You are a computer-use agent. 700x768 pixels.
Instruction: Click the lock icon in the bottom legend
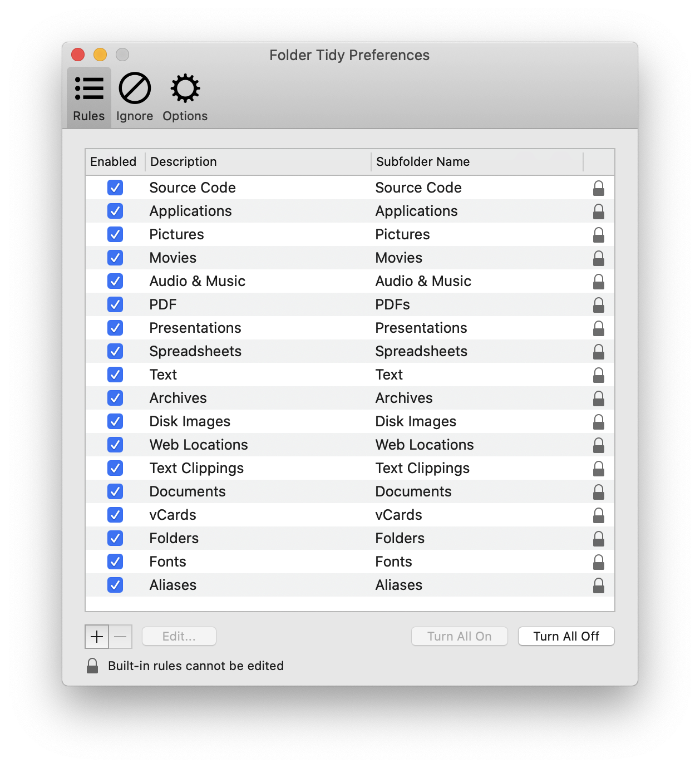(x=92, y=666)
